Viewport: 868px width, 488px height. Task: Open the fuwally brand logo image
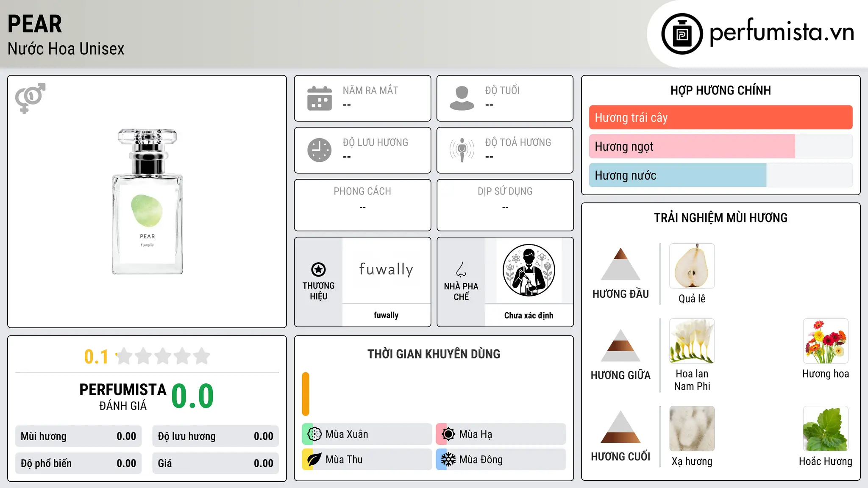(x=386, y=270)
